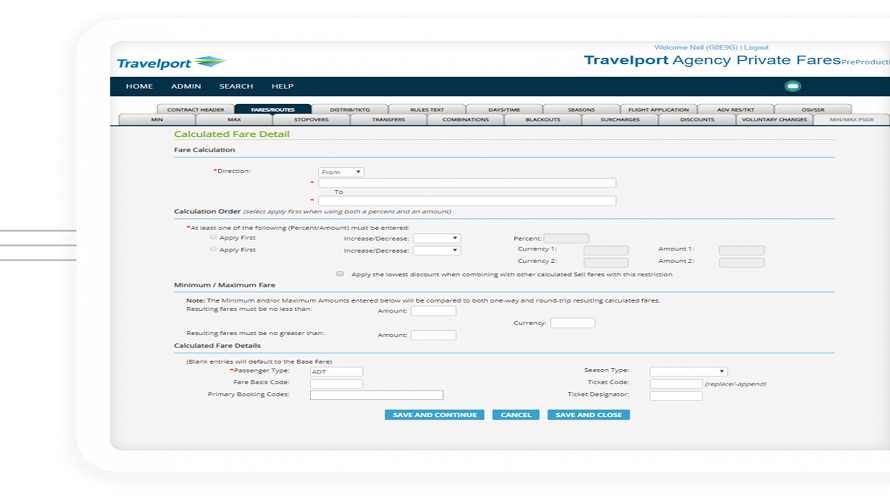Switch to the OSI/SSR tab
The image size is (890, 500).
pos(813,110)
